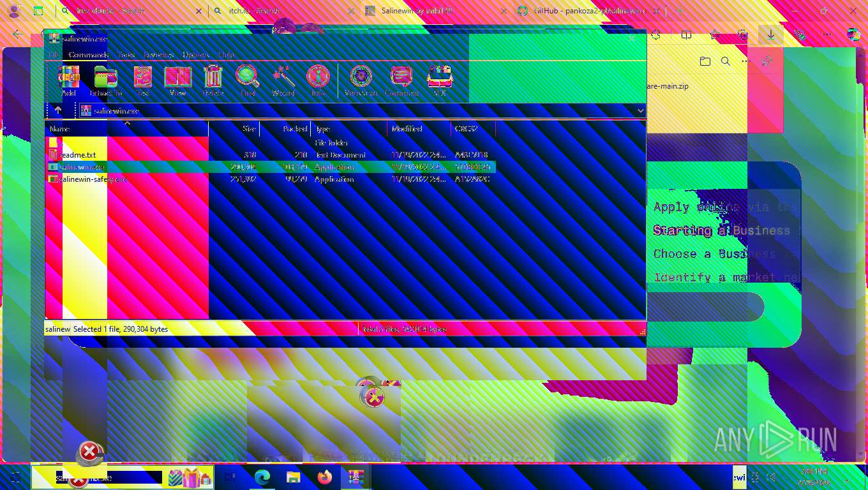Click the VirusScan toolbar icon
868x490 pixels.
(x=361, y=81)
